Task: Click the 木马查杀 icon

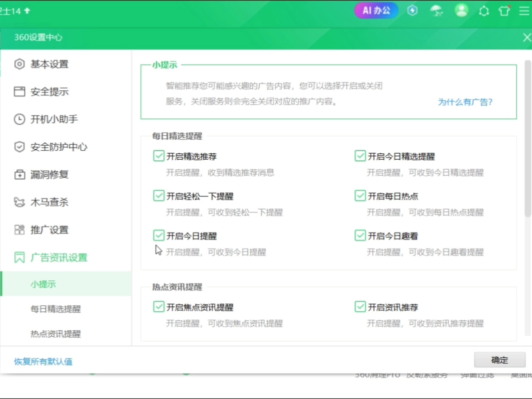Action: click(x=19, y=202)
